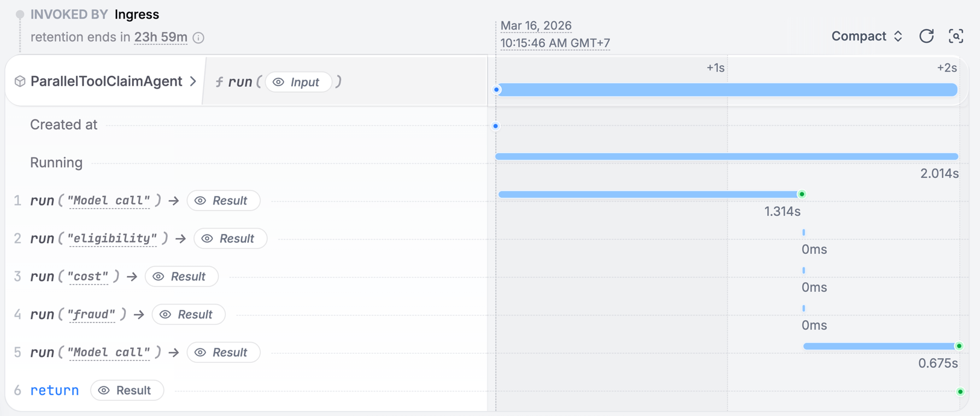980x416 pixels.
Task: View Result of the return entry
Action: coord(127,391)
